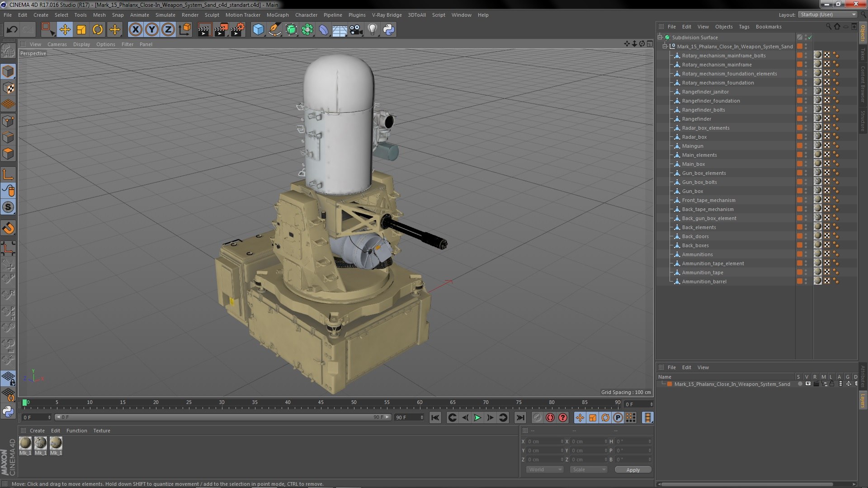Toggle Subdivision Surface enable checkmark
Screen dimensions: 868x488
coord(810,38)
